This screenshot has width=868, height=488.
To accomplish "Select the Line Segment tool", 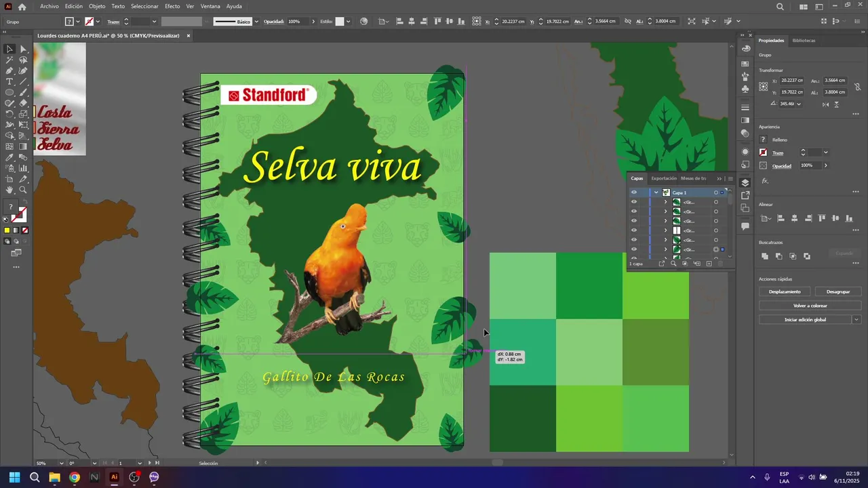I will click(x=23, y=81).
